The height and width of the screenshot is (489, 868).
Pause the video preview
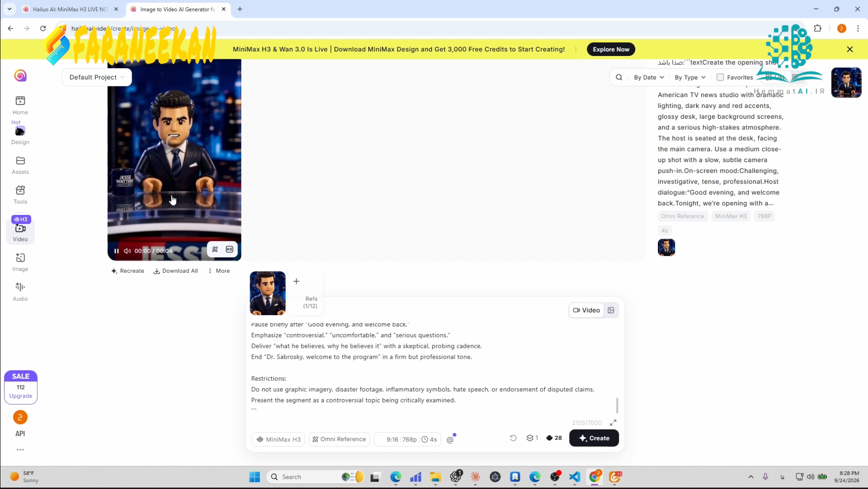(x=116, y=251)
